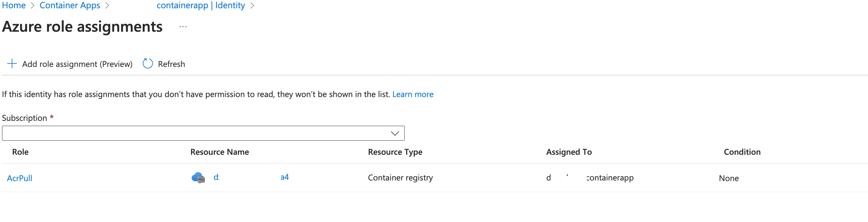
Task: Click the Assigned To column header
Action: (569, 152)
